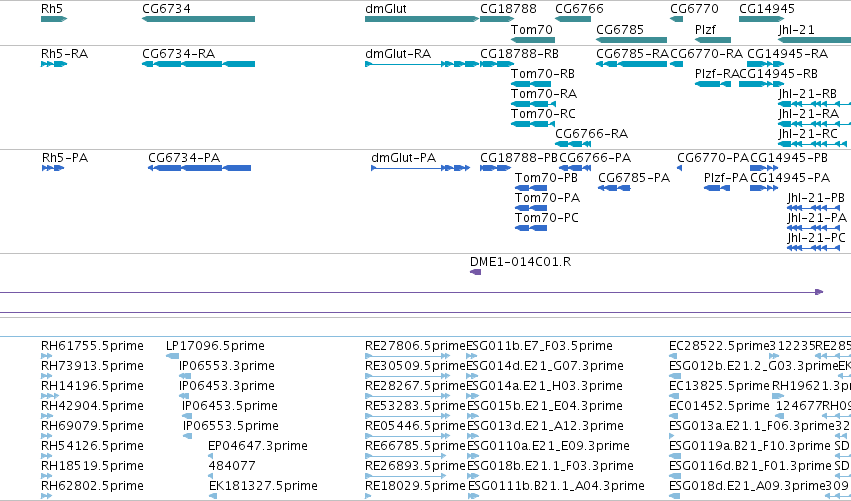Select the LP17096.5prime EST

pyautogui.click(x=173, y=356)
